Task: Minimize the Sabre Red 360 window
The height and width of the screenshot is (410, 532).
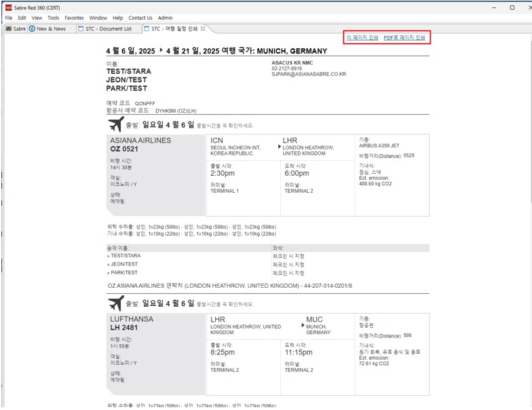Action: coord(494,7)
